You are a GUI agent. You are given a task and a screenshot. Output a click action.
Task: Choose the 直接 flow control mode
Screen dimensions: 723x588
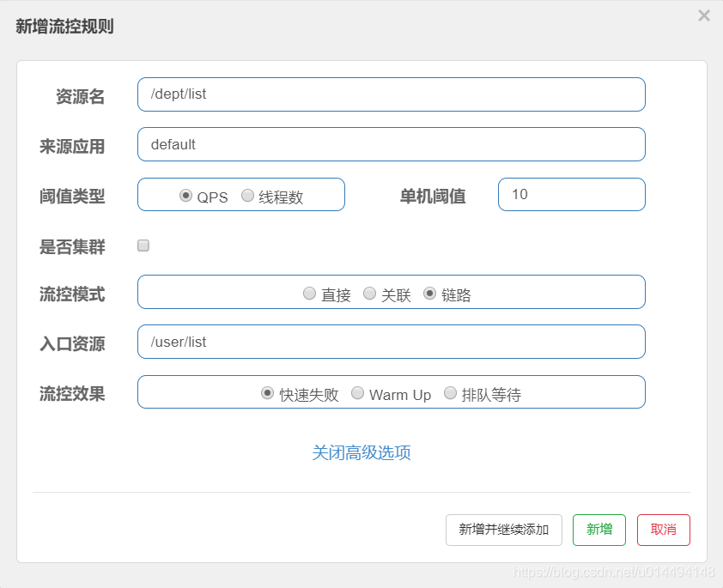click(x=309, y=293)
